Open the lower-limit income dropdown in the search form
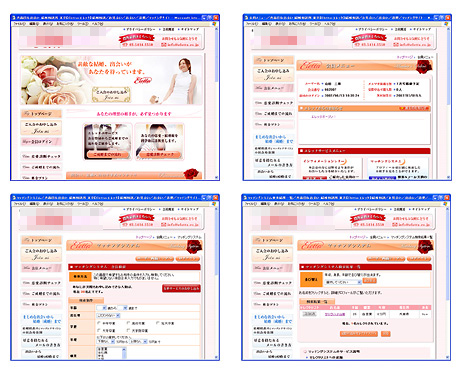Screen dimensions: 465x372 (106, 342)
